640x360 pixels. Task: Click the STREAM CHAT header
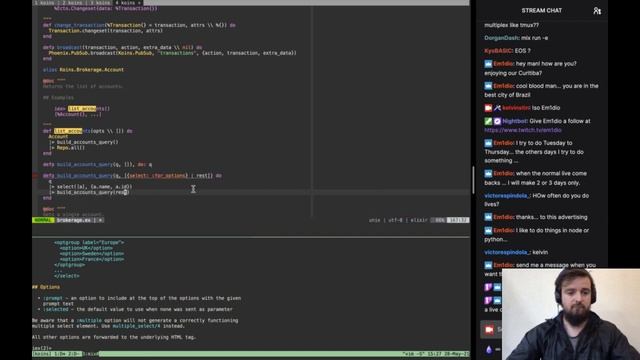click(x=541, y=11)
